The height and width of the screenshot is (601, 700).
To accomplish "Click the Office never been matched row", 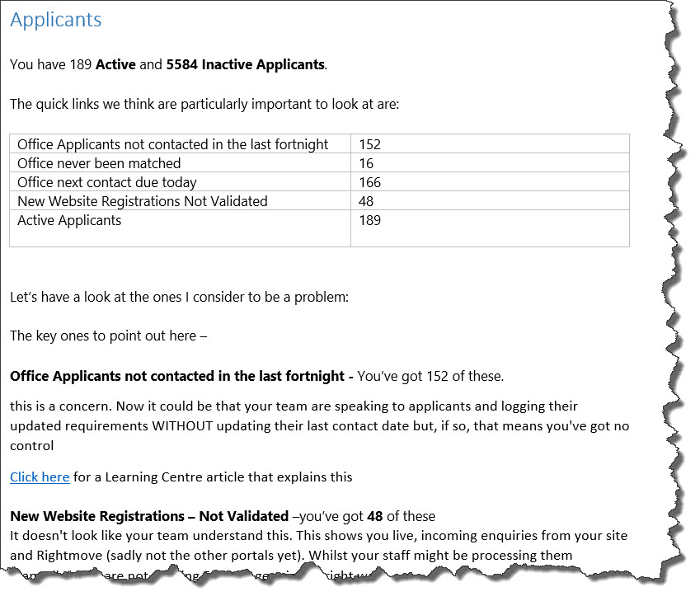I will pos(319,163).
